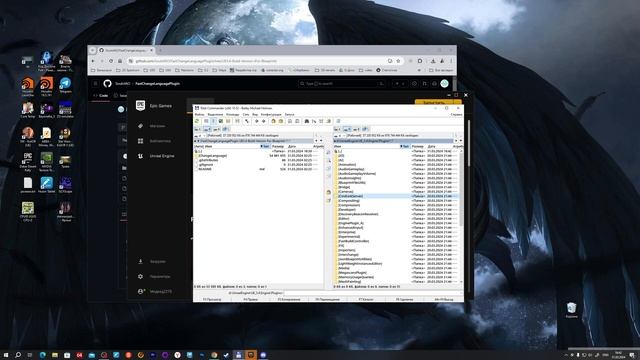Viewport: 640px width, 360px height.
Task: Click Total Commander toolbar forward arrow
Action: [x=264, y=121]
